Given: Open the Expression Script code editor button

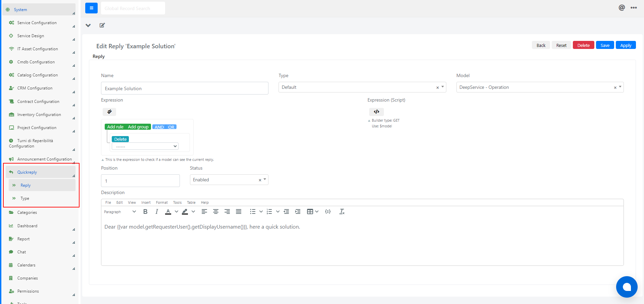Looking at the screenshot, I should click(377, 112).
